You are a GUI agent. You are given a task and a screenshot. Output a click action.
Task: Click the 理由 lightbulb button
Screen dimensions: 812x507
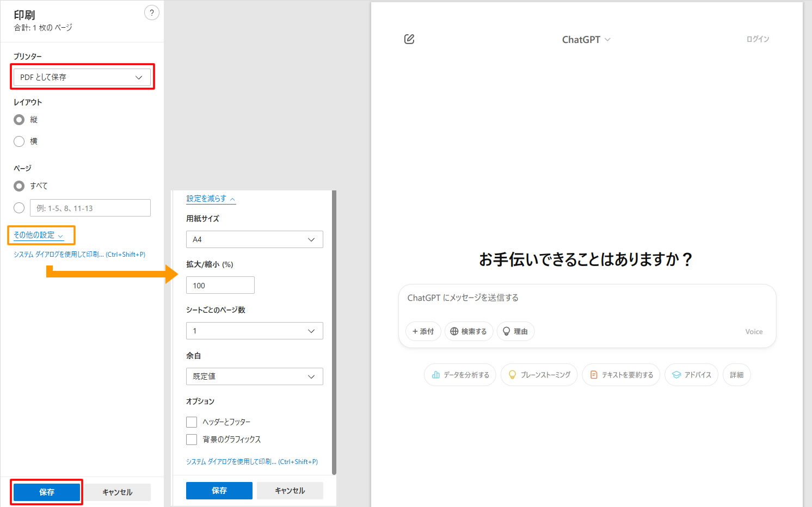coord(515,331)
